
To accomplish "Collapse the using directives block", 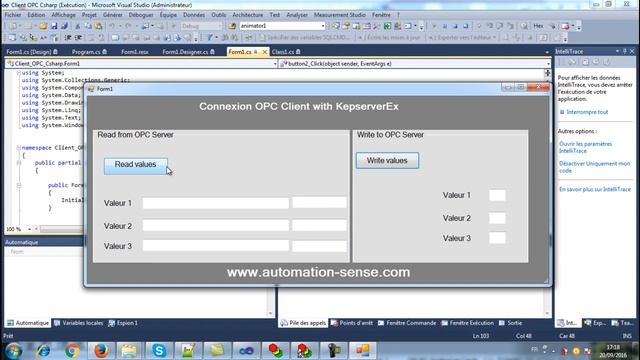I will (18, 73).
